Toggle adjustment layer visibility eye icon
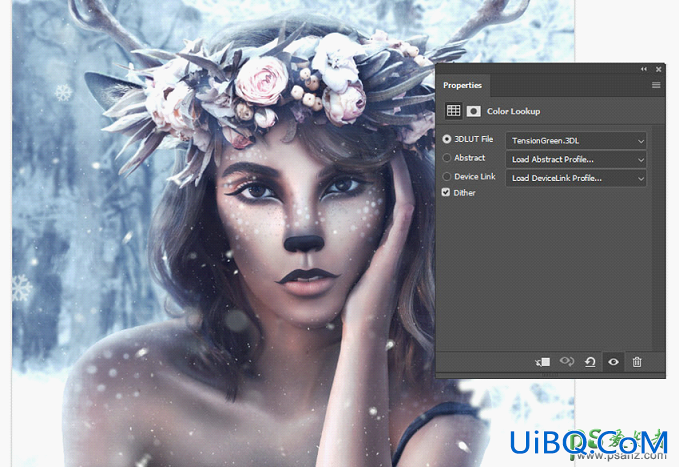 point(613,362)
